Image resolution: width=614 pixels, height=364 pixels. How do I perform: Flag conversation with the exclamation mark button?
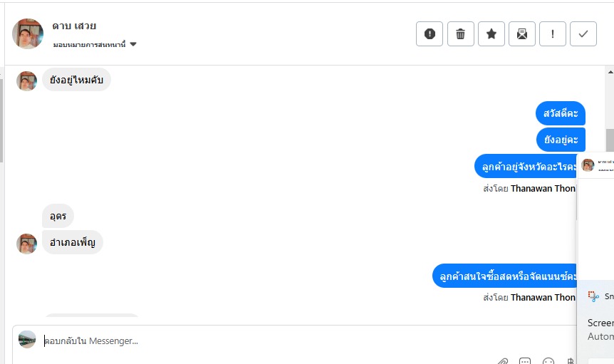553,33
